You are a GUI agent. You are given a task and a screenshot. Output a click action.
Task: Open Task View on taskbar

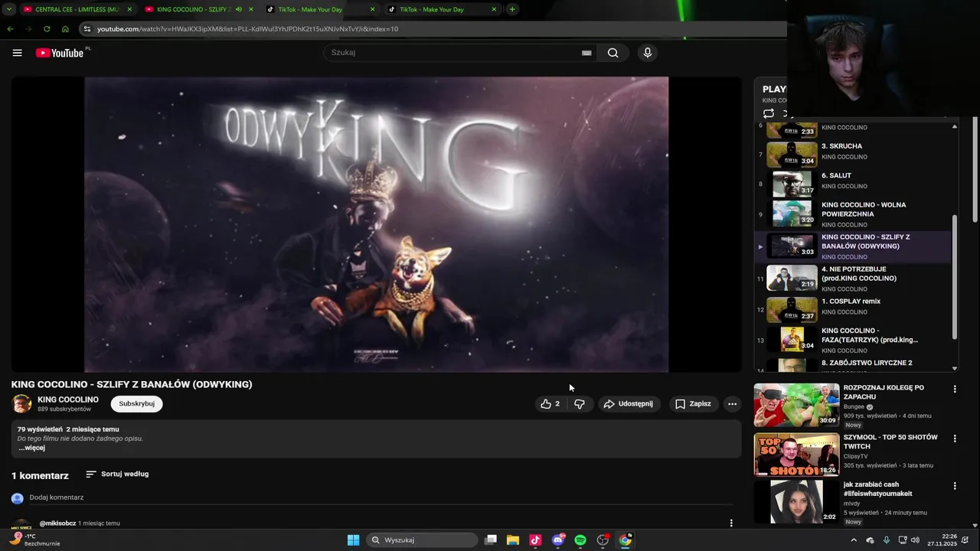tap(491, 540)
